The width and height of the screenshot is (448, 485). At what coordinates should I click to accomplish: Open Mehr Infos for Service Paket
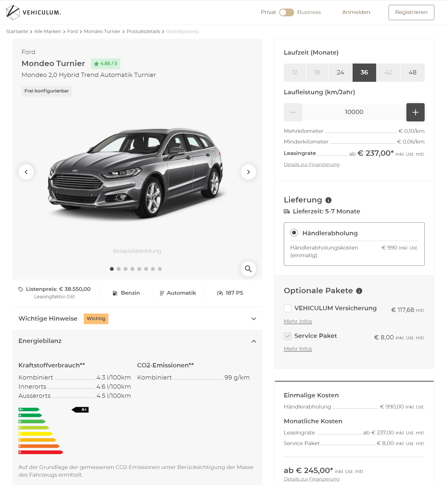298,349
